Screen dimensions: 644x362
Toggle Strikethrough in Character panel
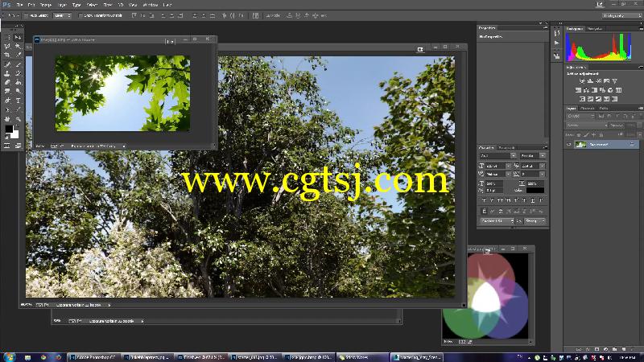(541, 200)
